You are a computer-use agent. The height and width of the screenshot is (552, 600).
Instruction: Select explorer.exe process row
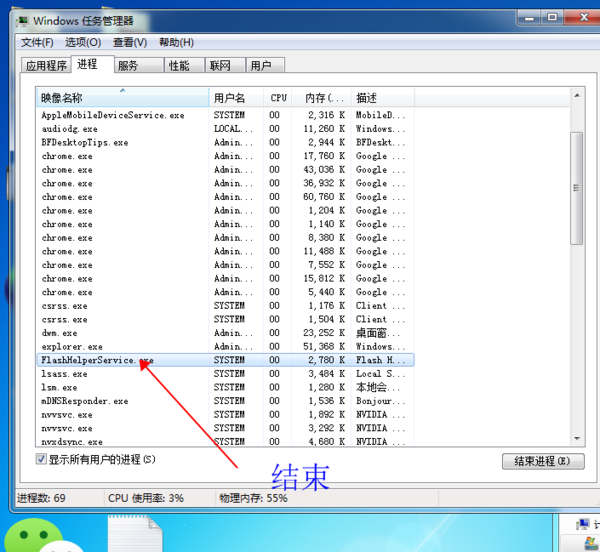225,347
